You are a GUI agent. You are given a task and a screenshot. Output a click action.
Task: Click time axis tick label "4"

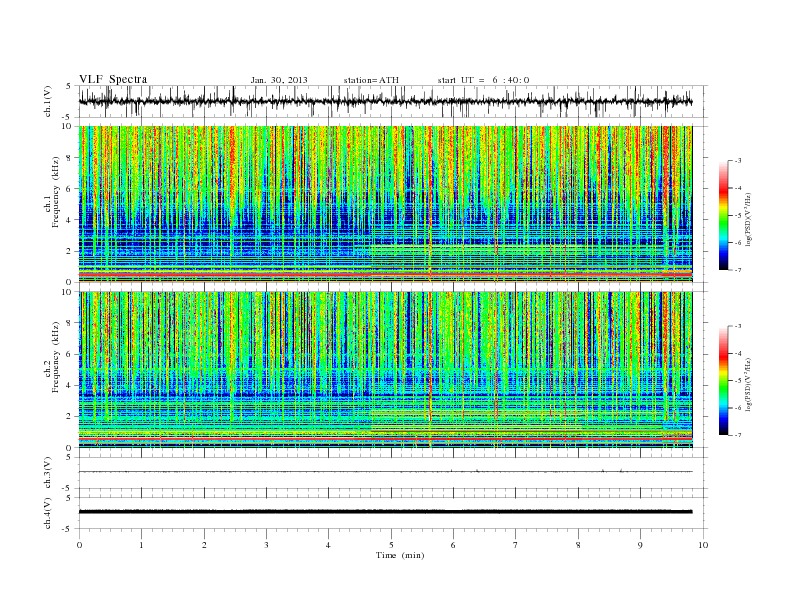[328, 545]
